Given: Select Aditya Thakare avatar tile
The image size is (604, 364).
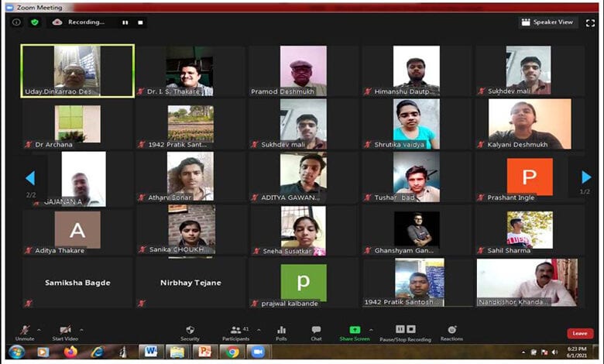Looking at the screenshot, I should 77,230.
